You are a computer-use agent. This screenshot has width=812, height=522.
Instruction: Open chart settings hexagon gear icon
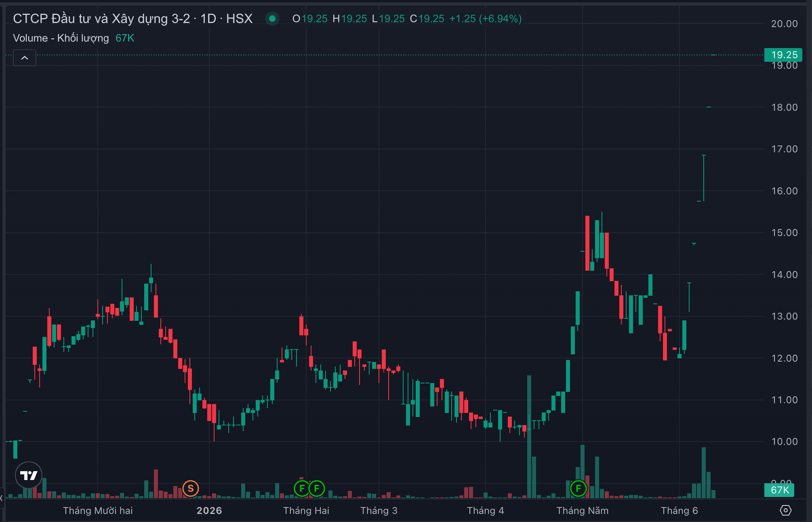(x=785, y=510)
